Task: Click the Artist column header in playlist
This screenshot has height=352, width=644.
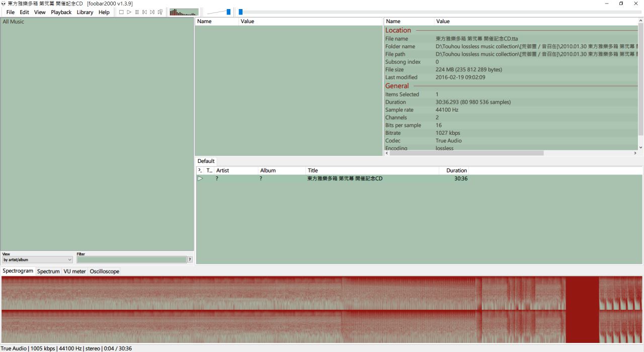Action: pyautogui.click(x=236, y=170)
